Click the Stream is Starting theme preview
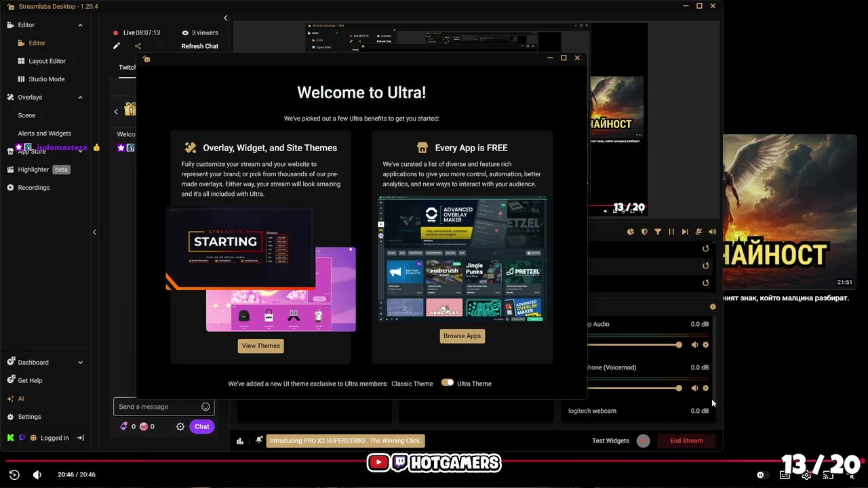 (x=241, y=249)
